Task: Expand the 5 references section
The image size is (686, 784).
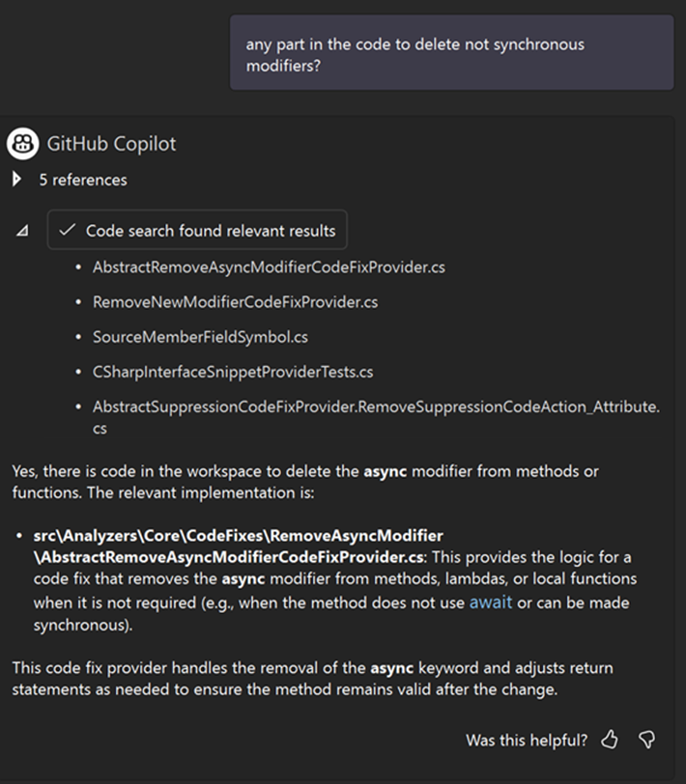Action: 16,179
